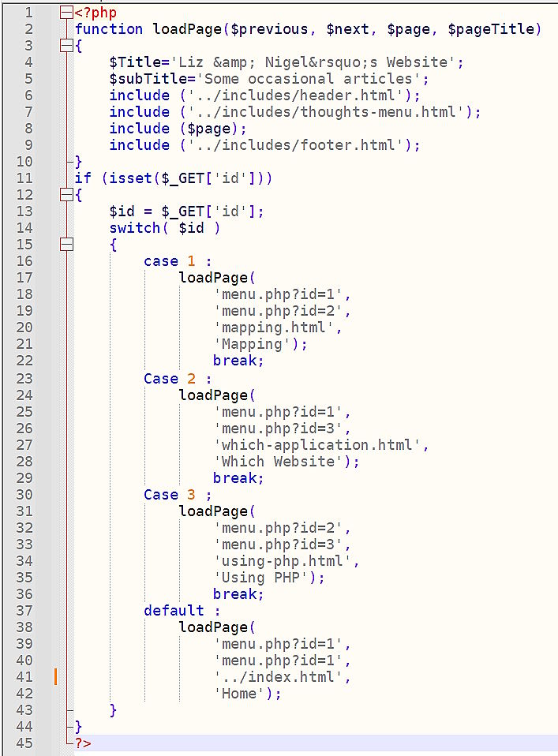Place cursor after closing ?> tag on line 45
The height and width of the screenshot is (756, 558).
point(95,743)
